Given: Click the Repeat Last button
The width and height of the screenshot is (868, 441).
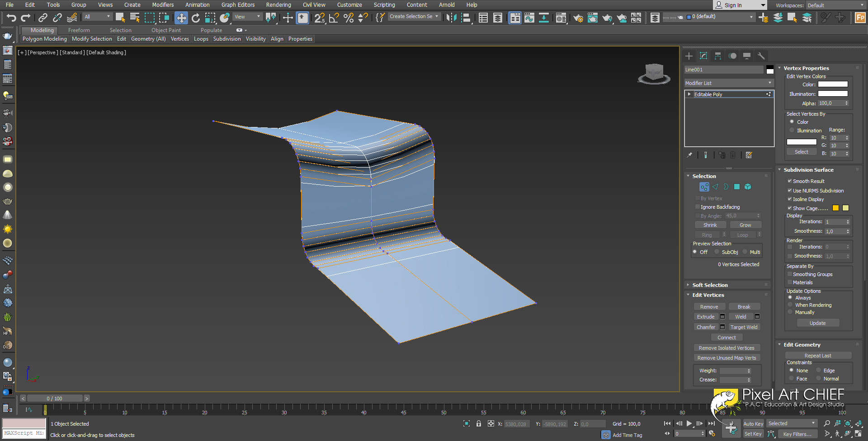Looking at the screenshot, I should (818, 356).
